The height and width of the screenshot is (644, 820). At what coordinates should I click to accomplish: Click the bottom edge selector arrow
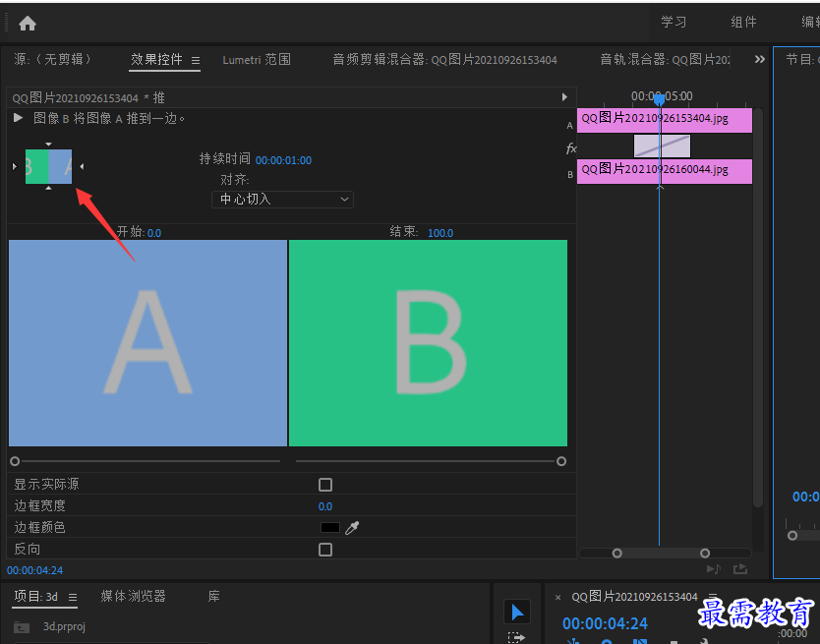[x=48, y=187]
